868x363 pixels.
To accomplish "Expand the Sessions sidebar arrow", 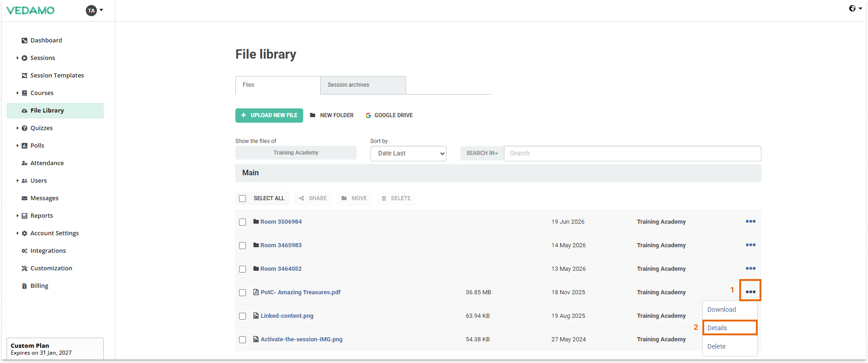I will pyautogui.click(x=18, y=58).
